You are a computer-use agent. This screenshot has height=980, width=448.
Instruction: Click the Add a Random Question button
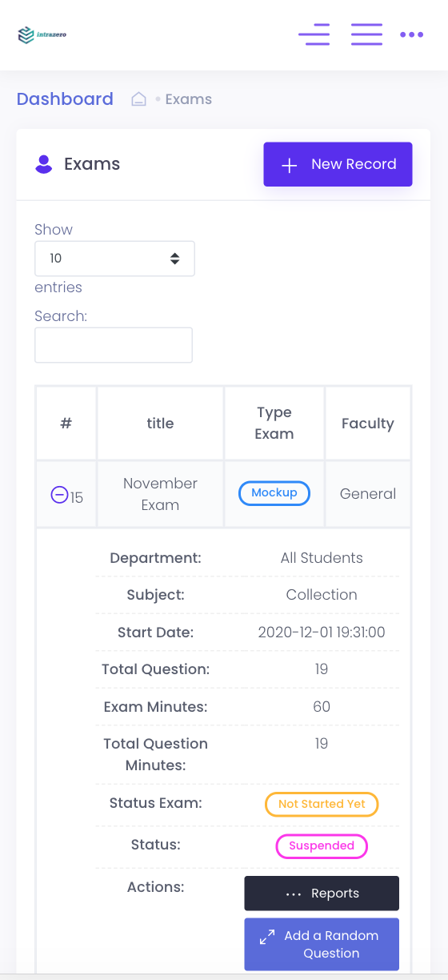click(x=322, y=944)
